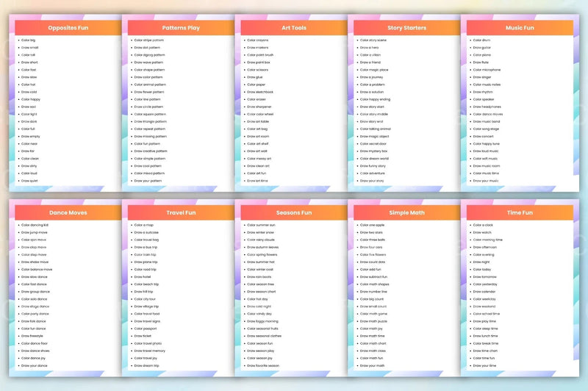The height and width of the screenshot is (391, 588).
Task: Select "Color big" in Opposites Fun
Action: 28,40
